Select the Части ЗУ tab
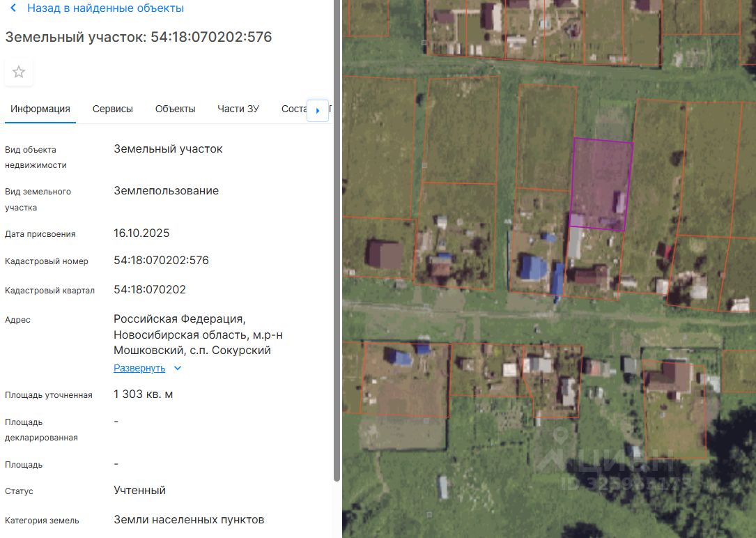This screenshot has height=538, width=756. 238,109
